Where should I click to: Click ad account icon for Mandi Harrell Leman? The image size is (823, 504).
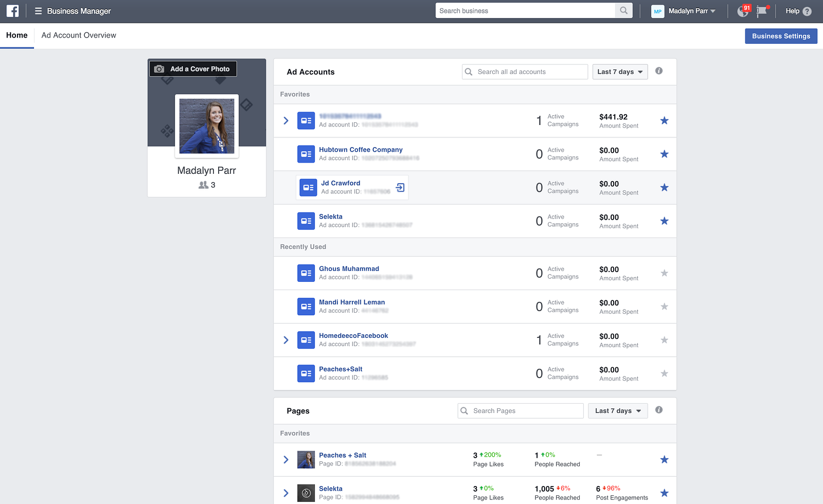click(306, 307)
